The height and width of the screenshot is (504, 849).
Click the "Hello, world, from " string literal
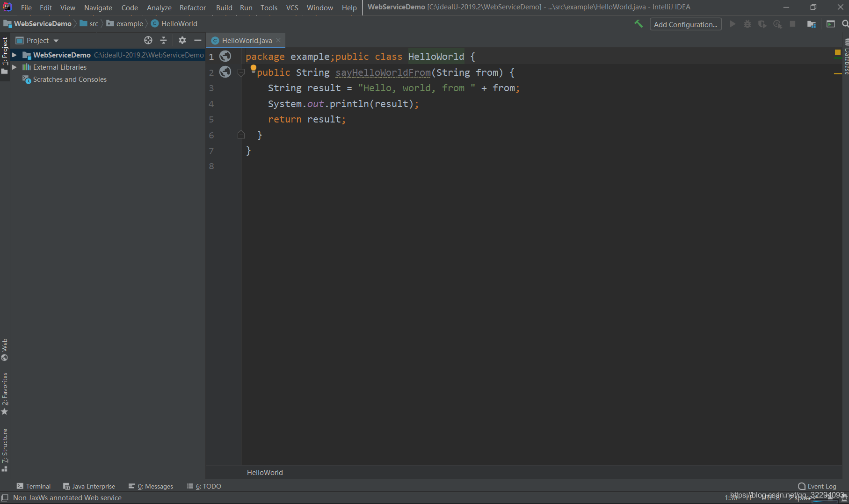coord(417,88)
